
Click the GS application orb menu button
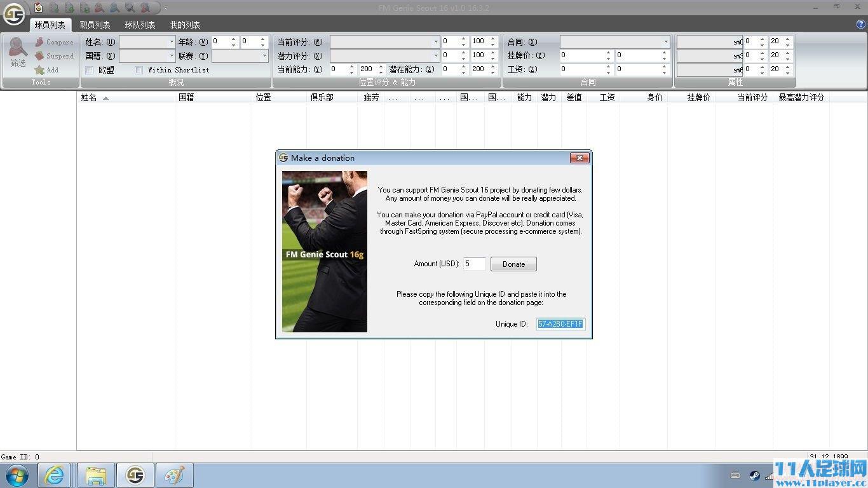[x=13, y=13]
